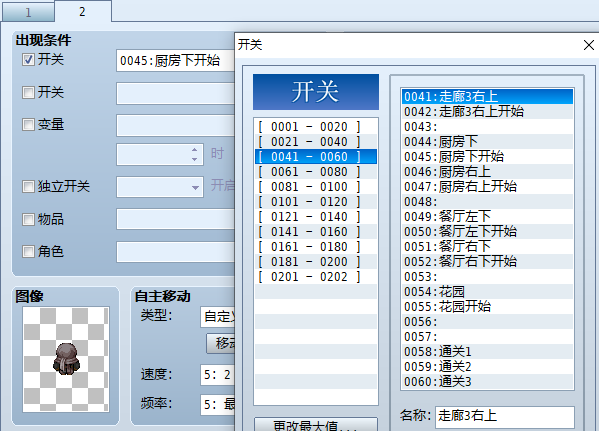Select switch 0041:走廊3右上
599x431 pixels.
pos(487,97)
